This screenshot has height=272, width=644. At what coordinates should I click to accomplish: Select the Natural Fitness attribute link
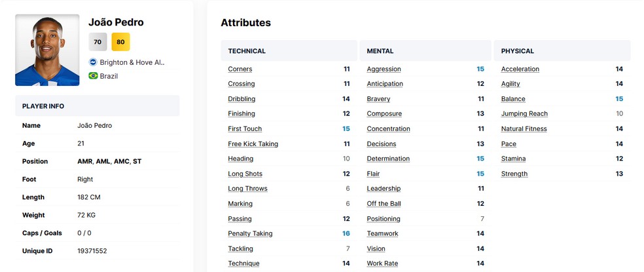(x=524, y=129)
